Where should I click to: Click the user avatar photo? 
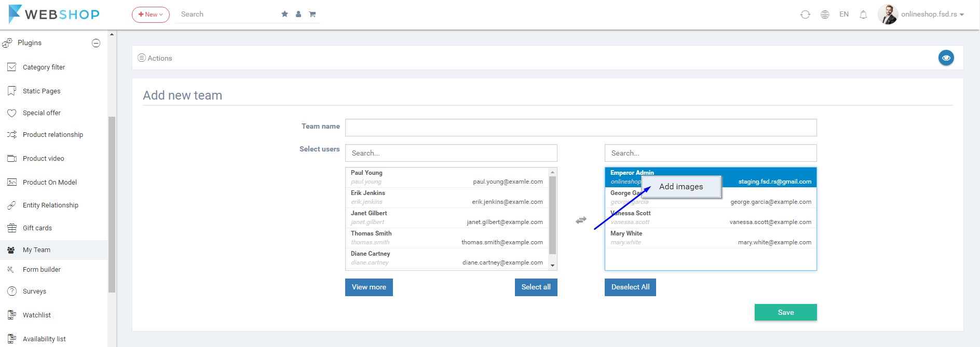pyautogui.click(x=888, y=15)
